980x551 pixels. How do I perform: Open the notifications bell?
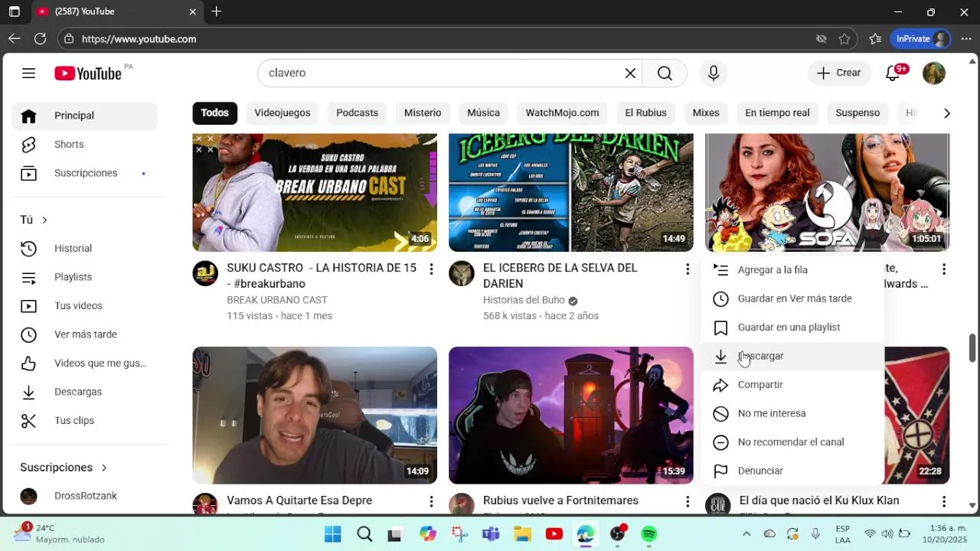(x=893, y=73)
